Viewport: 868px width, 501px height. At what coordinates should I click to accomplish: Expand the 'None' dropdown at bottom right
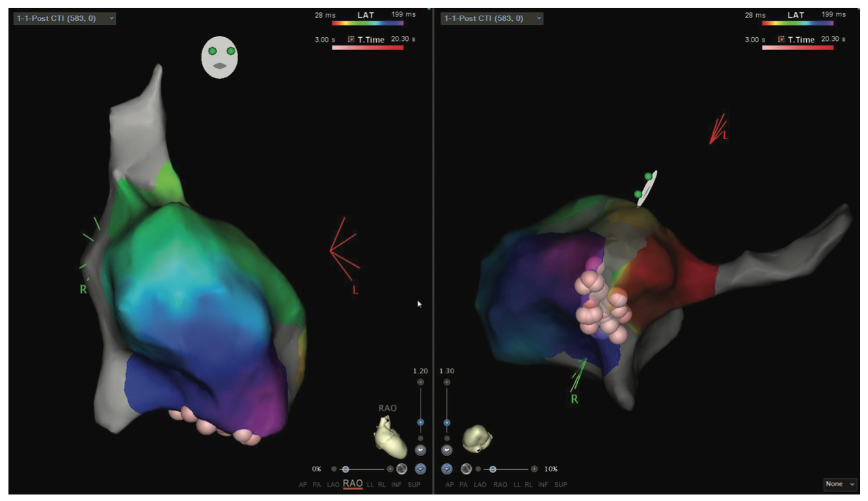[839, 484]
